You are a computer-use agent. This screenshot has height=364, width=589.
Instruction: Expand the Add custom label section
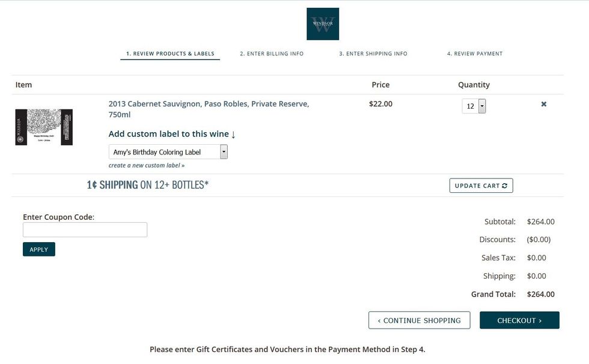(169, 133)
